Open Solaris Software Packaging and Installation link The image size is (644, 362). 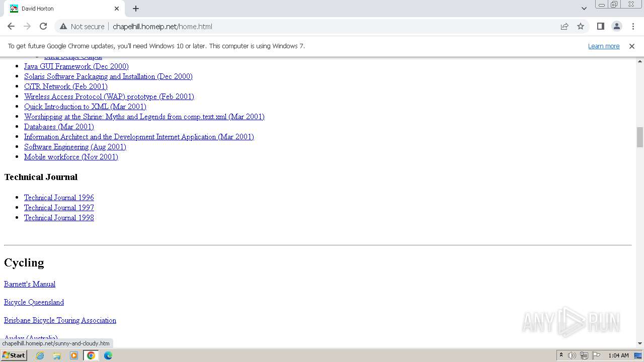(108, 76)
